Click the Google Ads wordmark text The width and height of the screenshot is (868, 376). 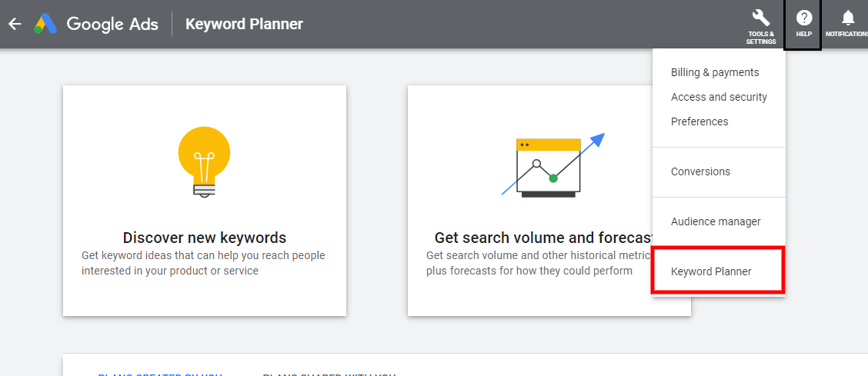coord(112,25)
